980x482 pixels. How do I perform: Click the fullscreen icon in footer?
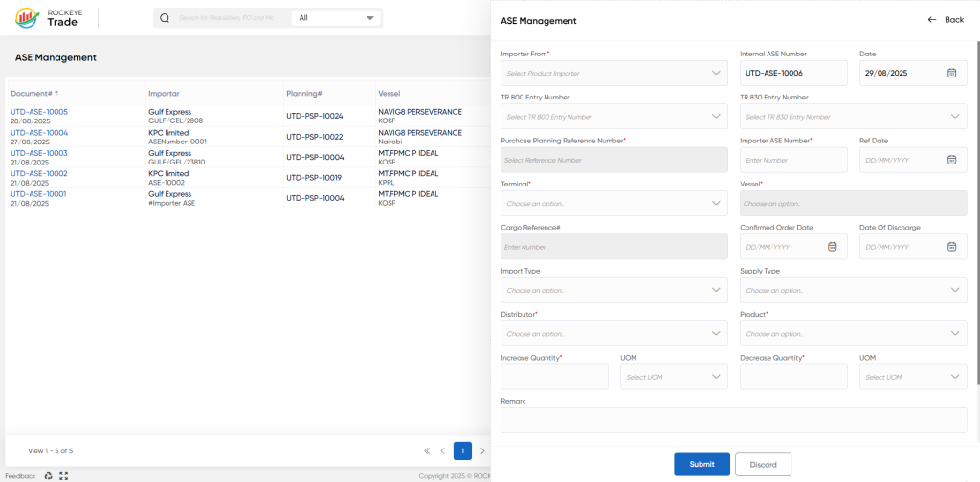(x=64, y=475)
